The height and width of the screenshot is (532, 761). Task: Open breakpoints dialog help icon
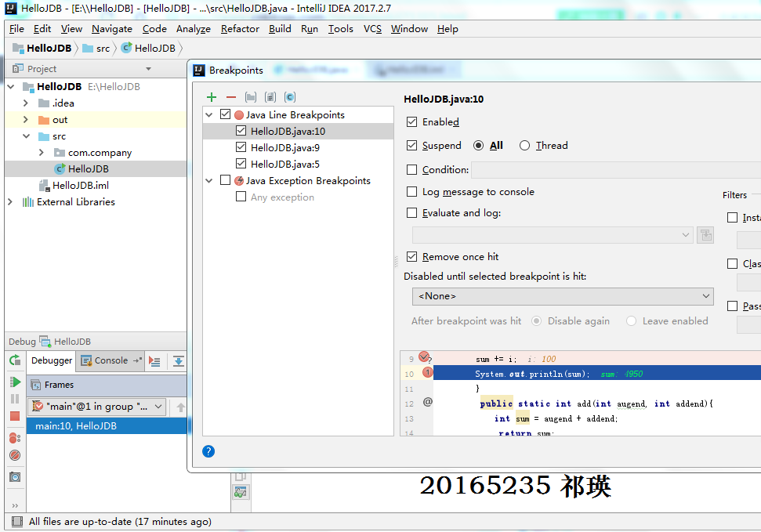tap(208, 451)
